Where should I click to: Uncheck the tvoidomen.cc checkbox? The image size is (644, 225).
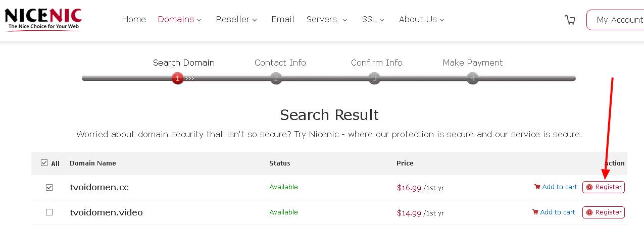[x=49, y=187]
